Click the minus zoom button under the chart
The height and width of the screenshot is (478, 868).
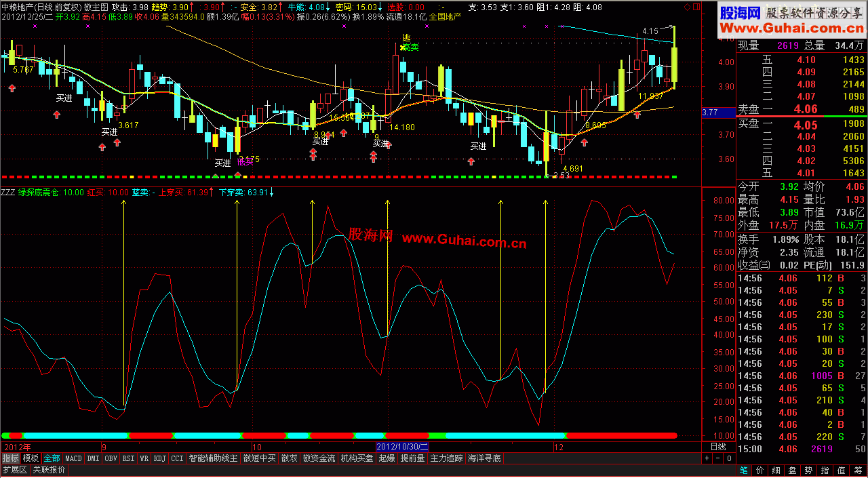[718, 459]
